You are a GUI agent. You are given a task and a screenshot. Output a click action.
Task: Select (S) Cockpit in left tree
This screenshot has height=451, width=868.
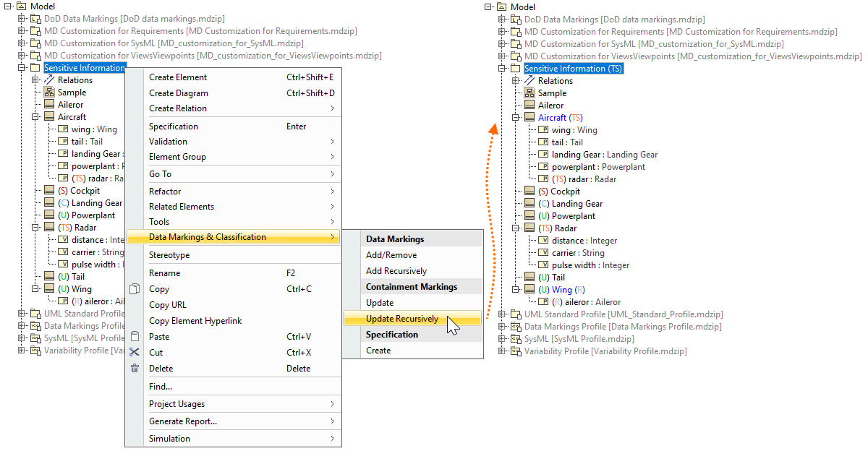pyautogui.click(x=79, y=191)
